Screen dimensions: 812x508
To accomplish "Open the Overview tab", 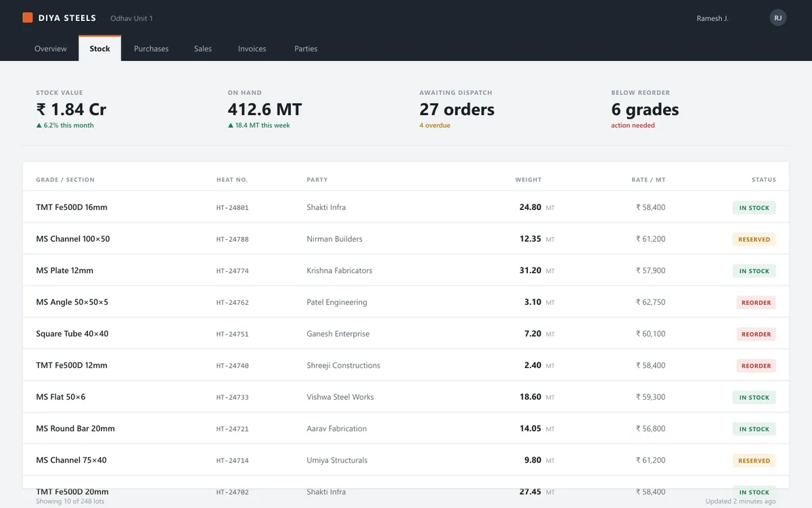I will coord(51,49).
